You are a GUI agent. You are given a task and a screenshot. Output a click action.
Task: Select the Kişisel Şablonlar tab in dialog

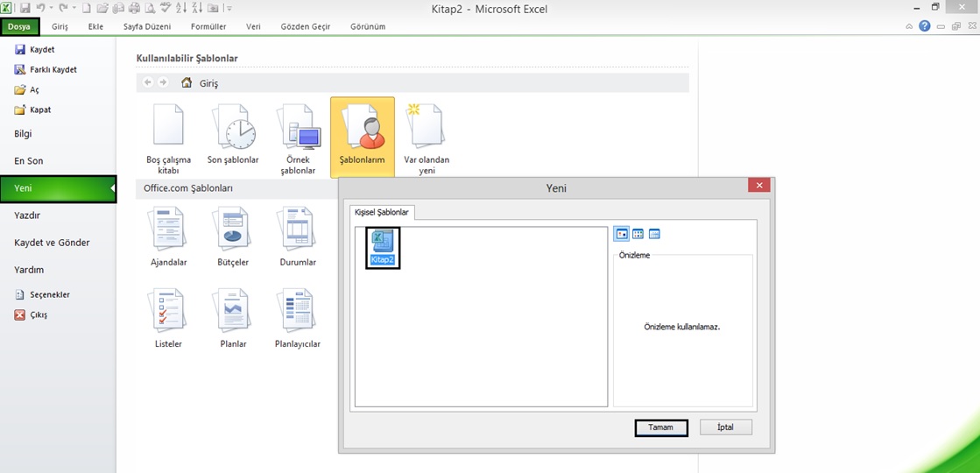coord(382,213)
